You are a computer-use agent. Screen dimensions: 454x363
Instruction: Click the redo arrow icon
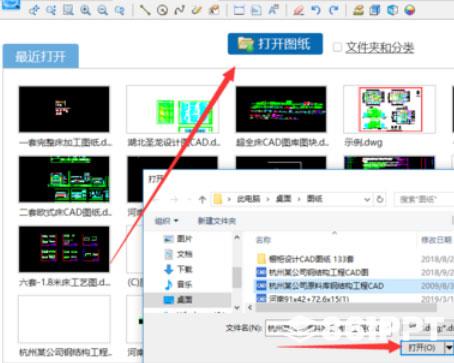tap(333, 10)
